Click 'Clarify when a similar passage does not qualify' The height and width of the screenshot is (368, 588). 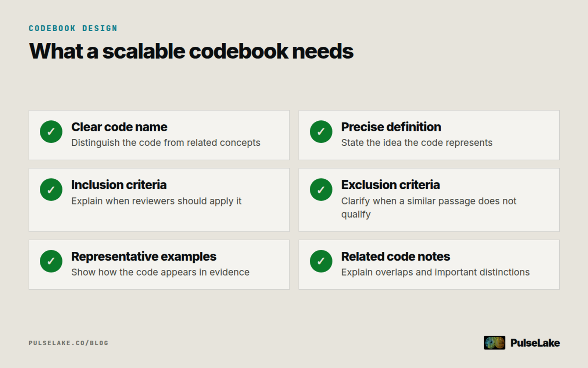429,208
